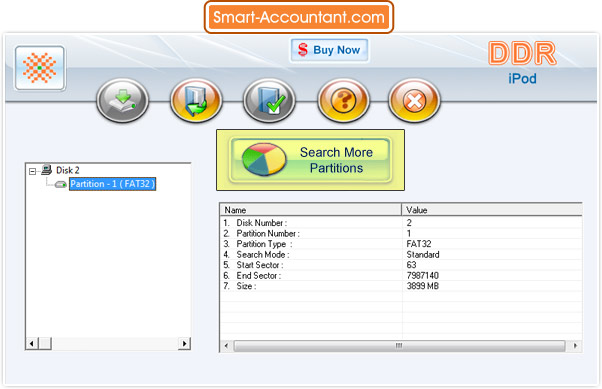Viewport: 602px width, 389px height.
Task: Click the Value column header
Action: click(x=492, y=210)
